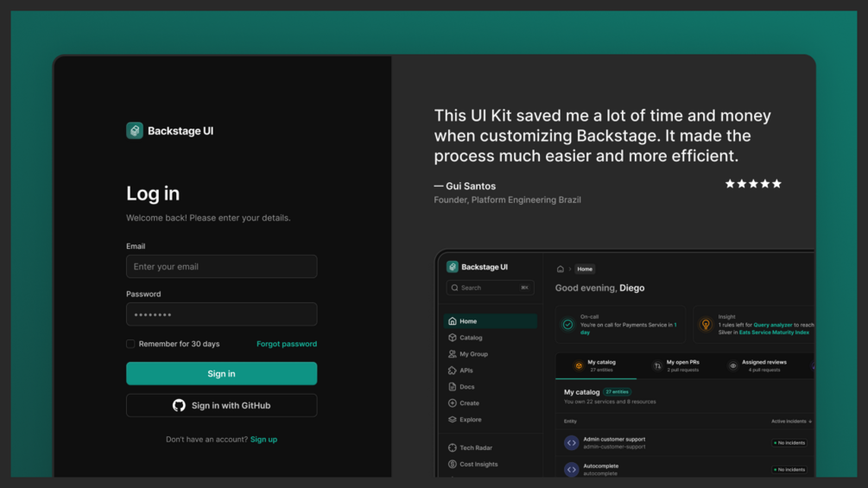Open Explore via its layers icon
This screenshot has width=868, height=488.
tap(453, 420)
